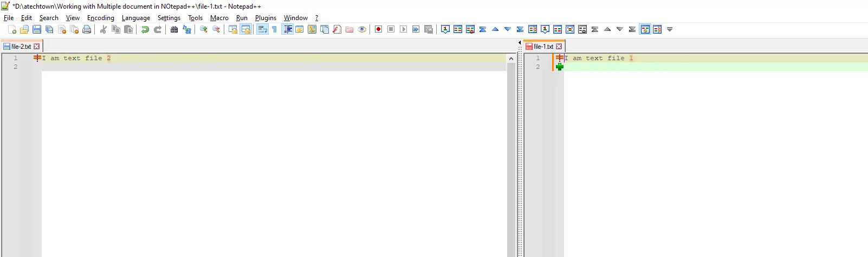This screenshot has height=257, width=868.
Task: Open the Window menu
Action: (x=296, y=18)
